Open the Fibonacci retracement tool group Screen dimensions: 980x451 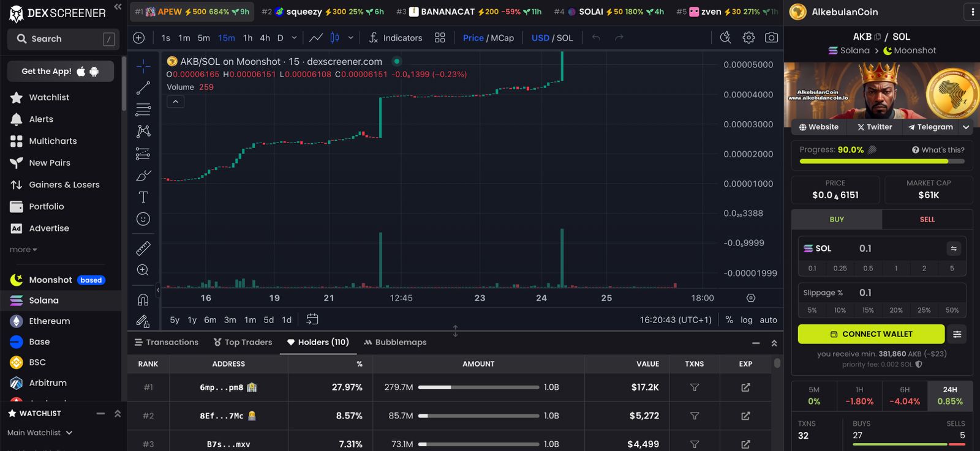point(143,110)
